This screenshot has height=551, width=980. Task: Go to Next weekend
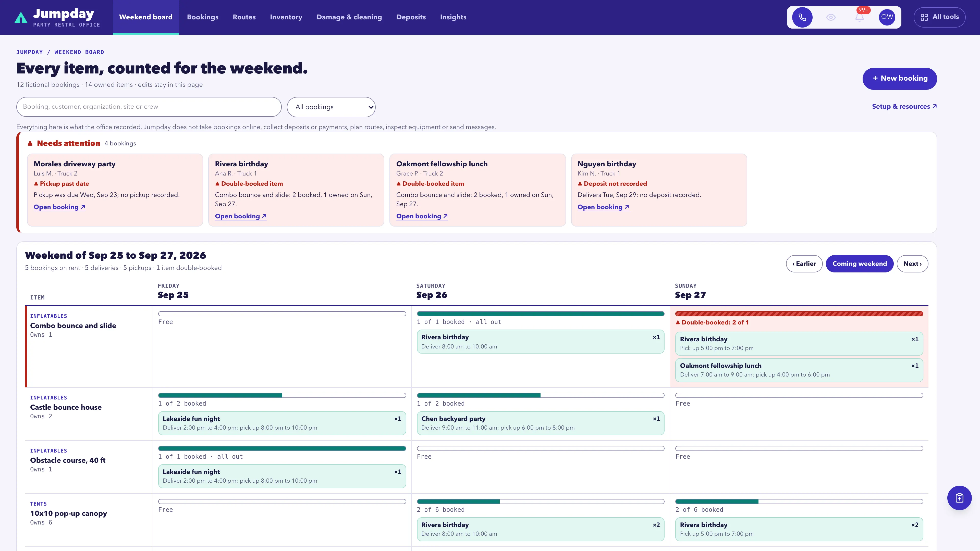click(912, 264)
